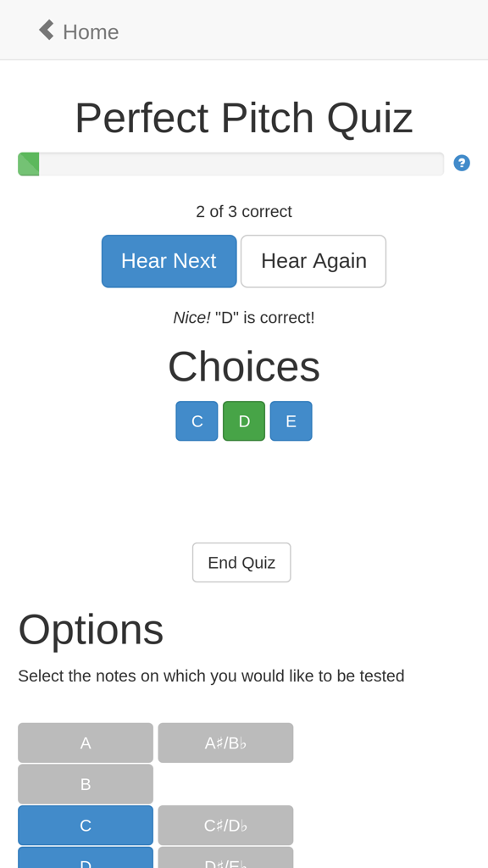Enable the C#/Db note option
The image size is (488, 868).
click(225, 824)
